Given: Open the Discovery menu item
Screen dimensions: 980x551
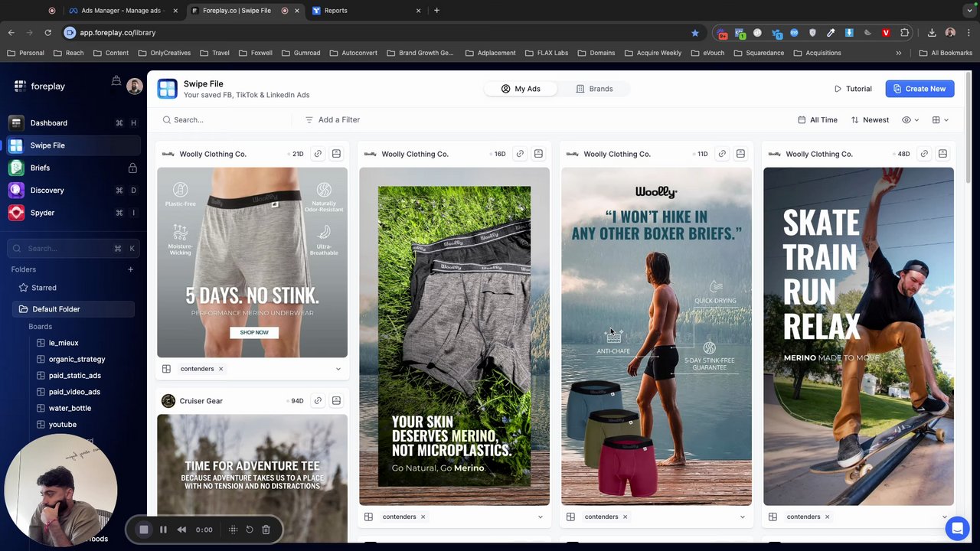Looking at the screenshot, I should [x=47, y=191].
